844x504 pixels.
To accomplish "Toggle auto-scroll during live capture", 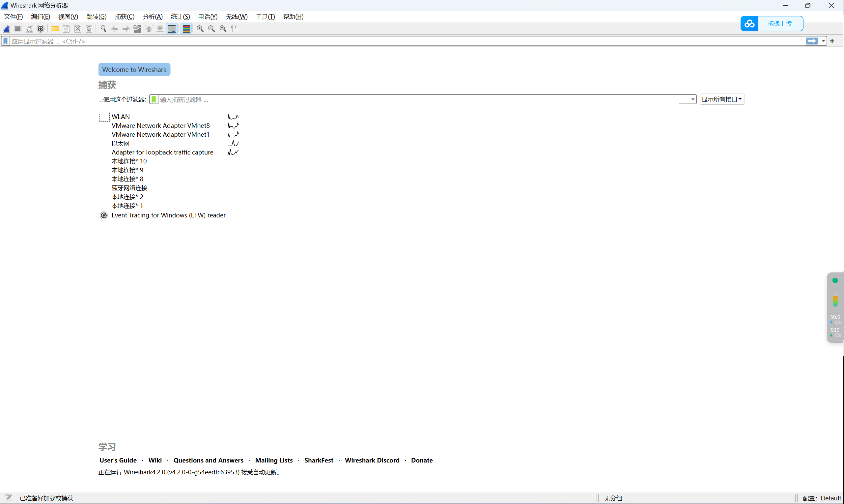I will [172, 29].
